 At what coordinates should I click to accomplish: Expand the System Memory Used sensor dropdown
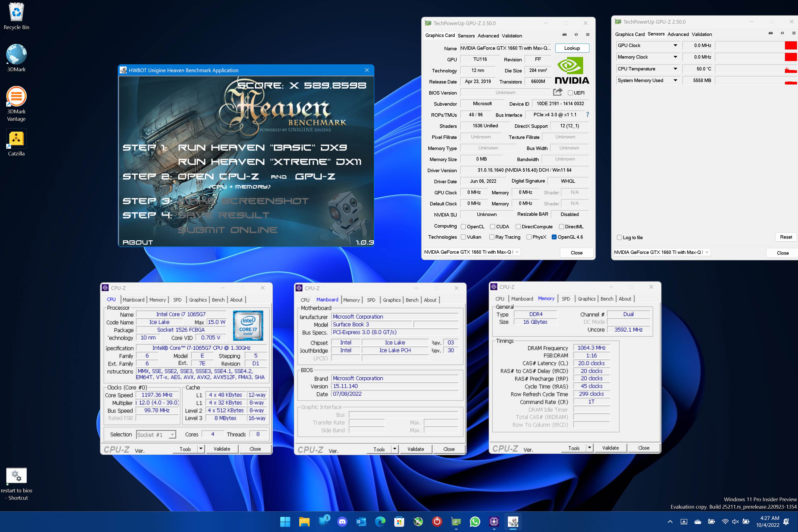[x=675, y=80]
